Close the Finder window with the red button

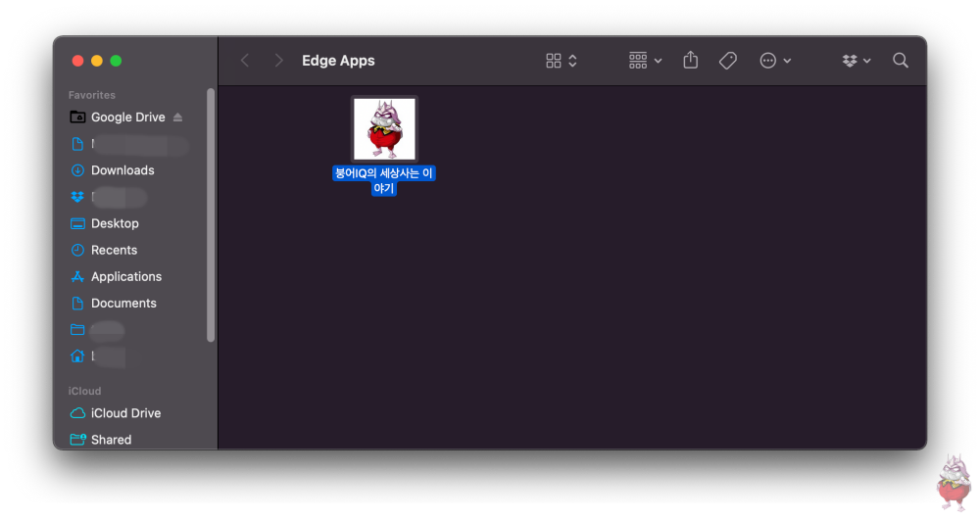(77, 61)
